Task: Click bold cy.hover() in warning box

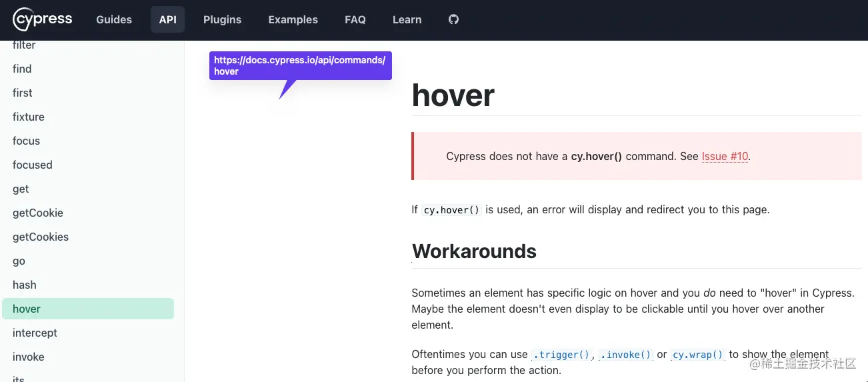Action: pyautogui.click(x=597, y=156)
